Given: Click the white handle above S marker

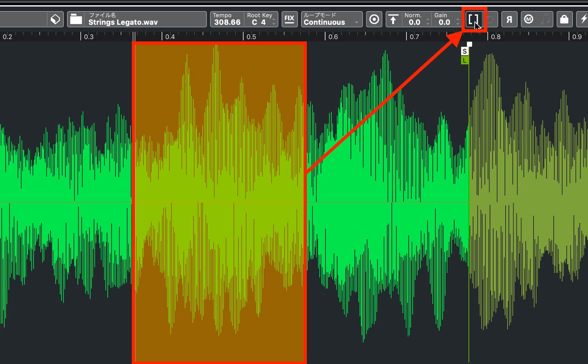Looking at the screenshot, I should [470, 44].
